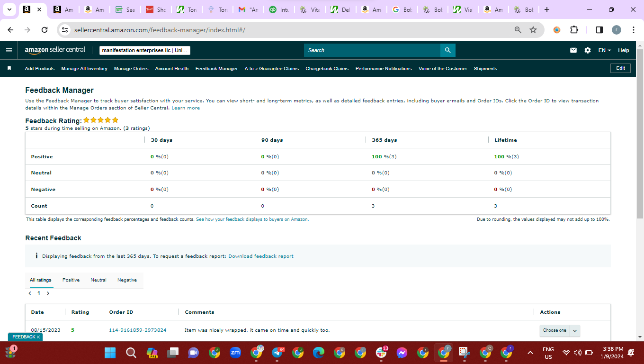
Task: Bookmark this page with the star icon
Action: pyautogui.click(x=533, y=30)
